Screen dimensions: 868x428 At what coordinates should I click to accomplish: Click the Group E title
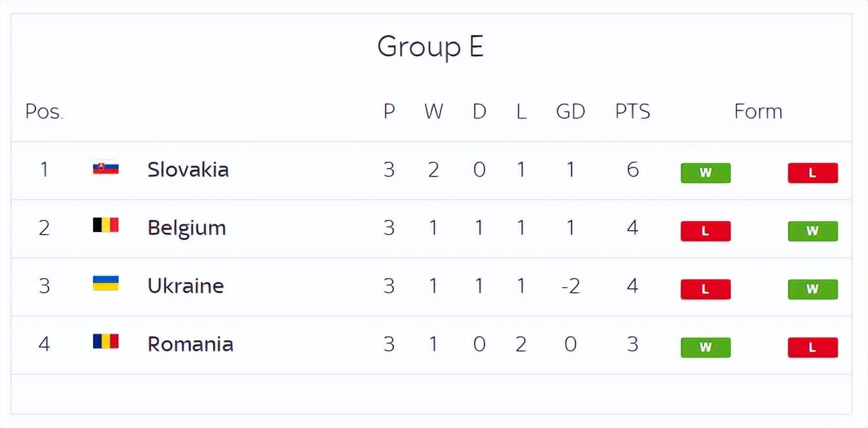coord(431,47)
